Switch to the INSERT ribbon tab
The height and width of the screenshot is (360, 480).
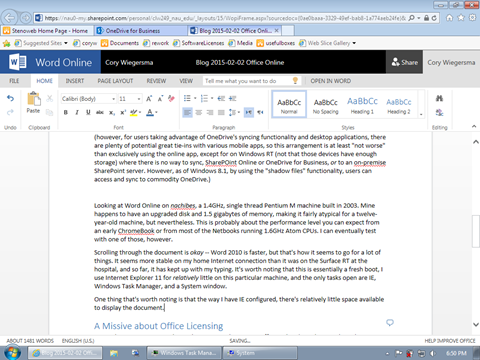pyautogui.click(x=75, y=81)
